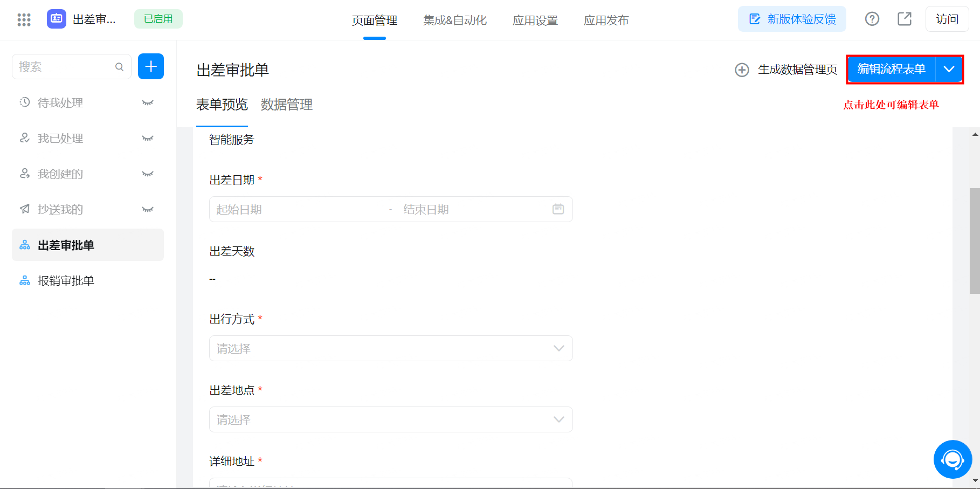Click calendar icon in date range field
The image size is (980, 489).
(558, 209)
